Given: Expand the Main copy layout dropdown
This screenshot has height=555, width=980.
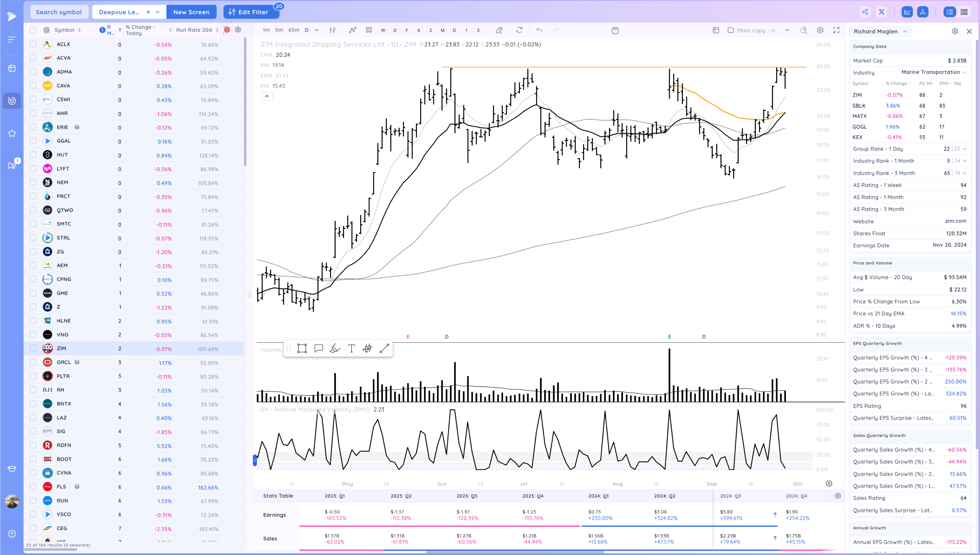Looking at the screenshot, I should pos(787,30).
